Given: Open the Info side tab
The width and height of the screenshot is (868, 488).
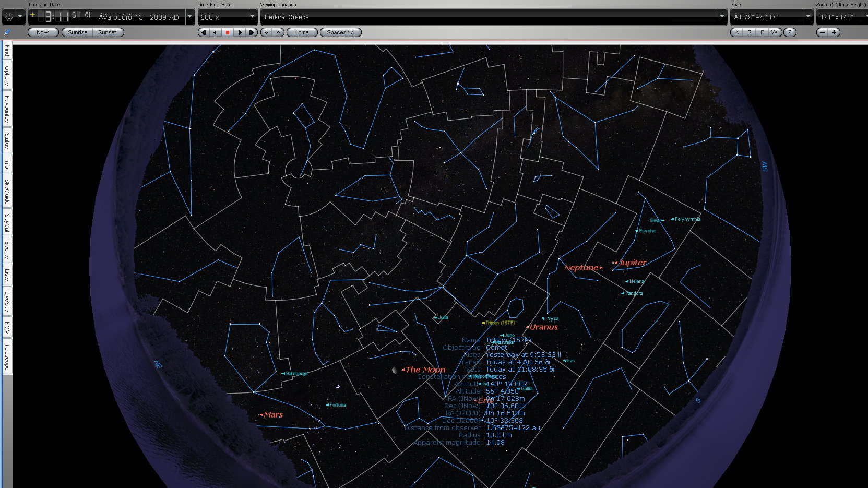Looking at the screenshot, I should [x=7, y=164].
